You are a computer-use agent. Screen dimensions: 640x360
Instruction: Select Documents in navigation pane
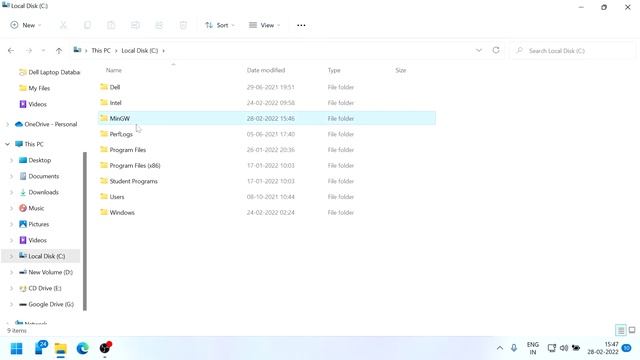coord(39,176)
